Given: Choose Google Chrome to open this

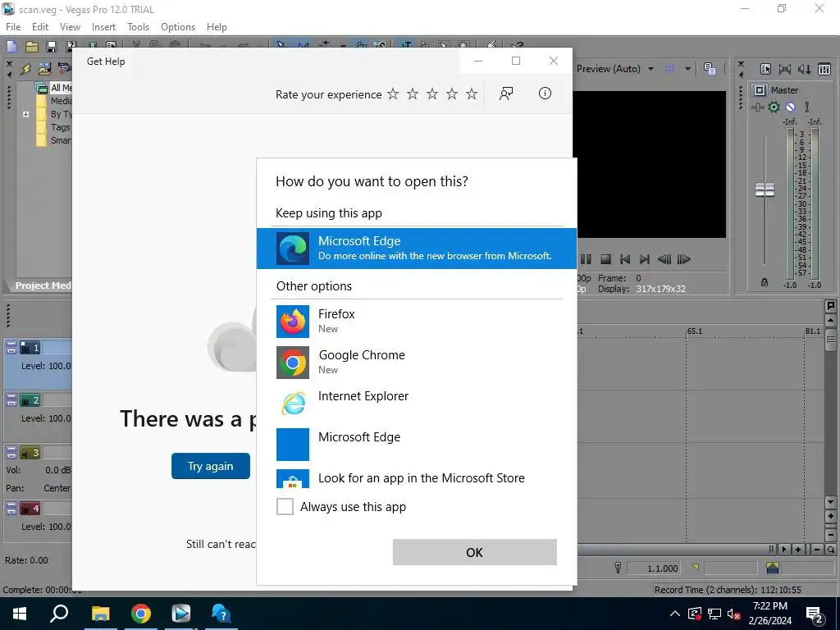Looking at the screenshot, I should tap(417, 362).
